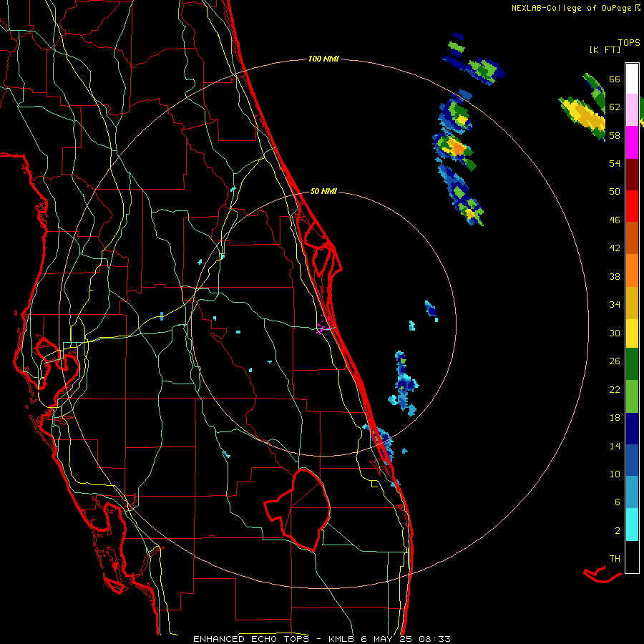Click the 10 legend value
This screenshot has width=644, height=644.
615,474
